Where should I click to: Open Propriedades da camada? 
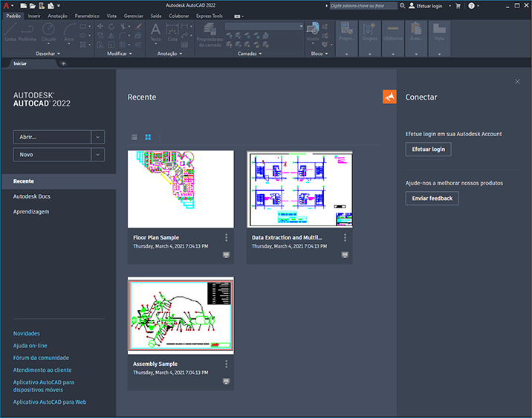point(210,35)
